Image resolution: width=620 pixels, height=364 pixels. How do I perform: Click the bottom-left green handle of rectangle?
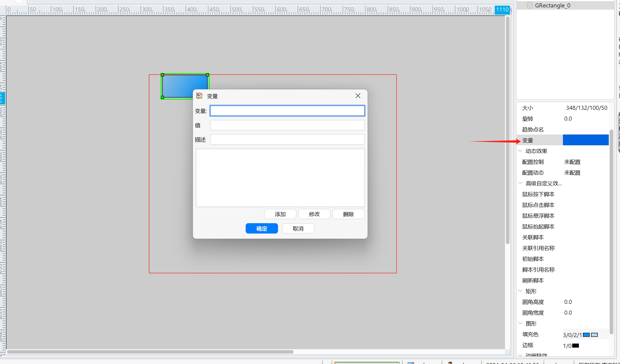(162, 97)
